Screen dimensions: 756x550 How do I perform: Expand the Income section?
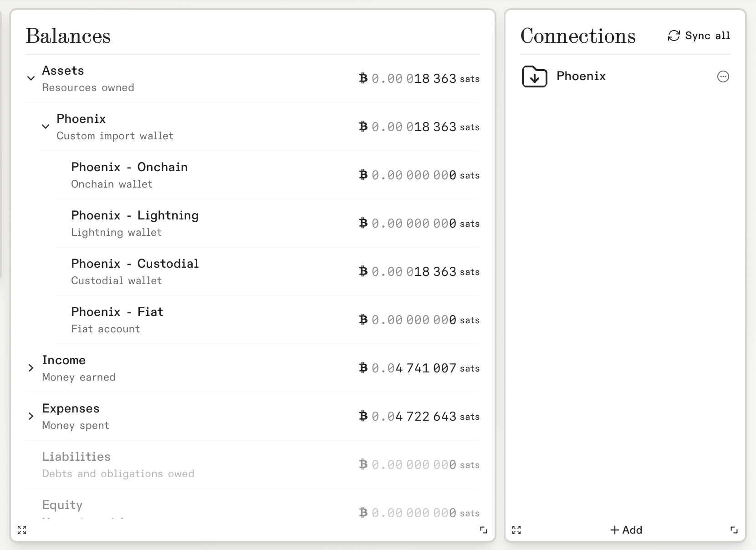(x=31, y=368)
